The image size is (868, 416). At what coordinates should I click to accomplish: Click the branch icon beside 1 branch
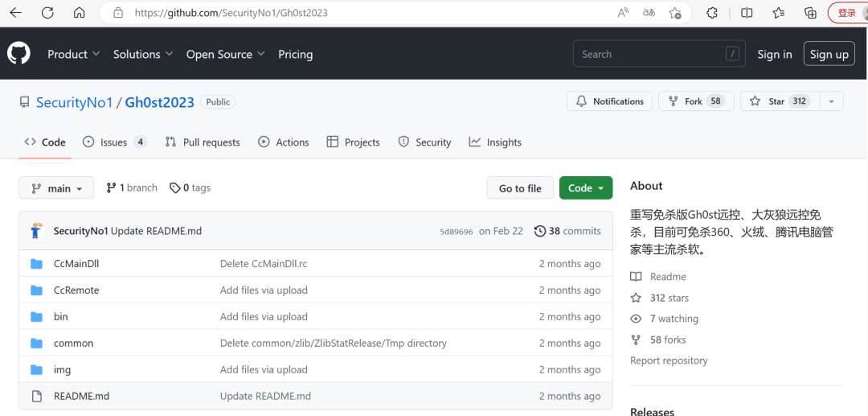111,187
